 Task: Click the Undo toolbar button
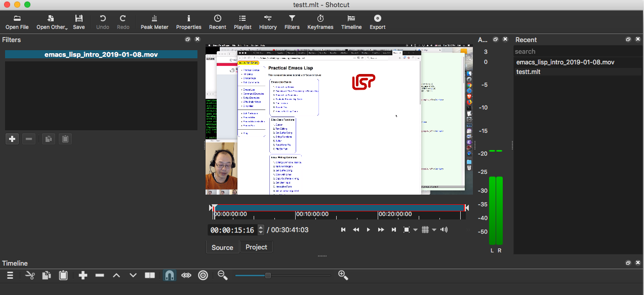[x=103, y=22]
